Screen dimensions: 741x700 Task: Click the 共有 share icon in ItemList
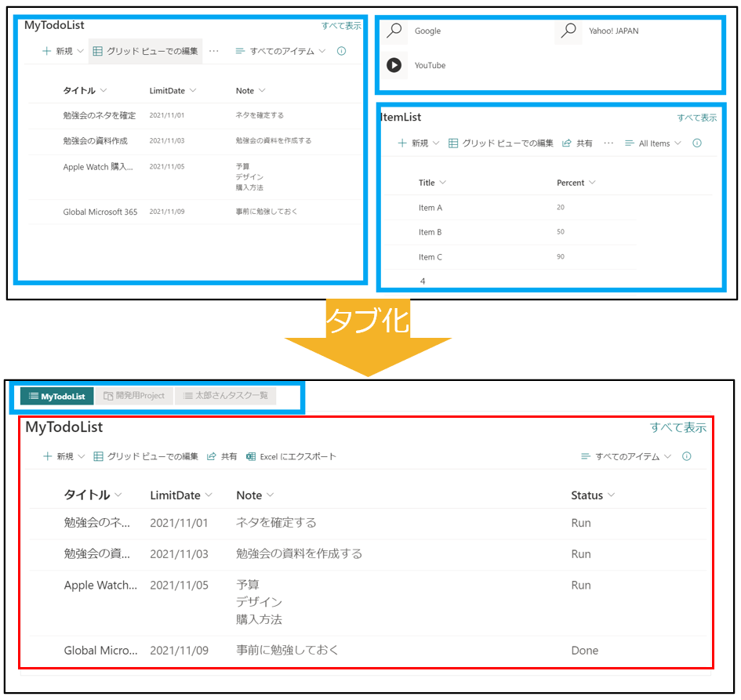pos(567,143)
